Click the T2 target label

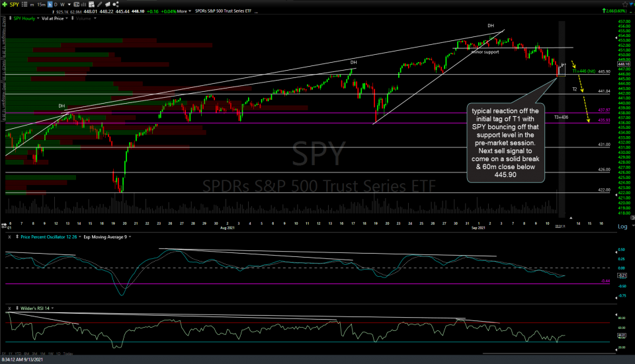point(575,89)
